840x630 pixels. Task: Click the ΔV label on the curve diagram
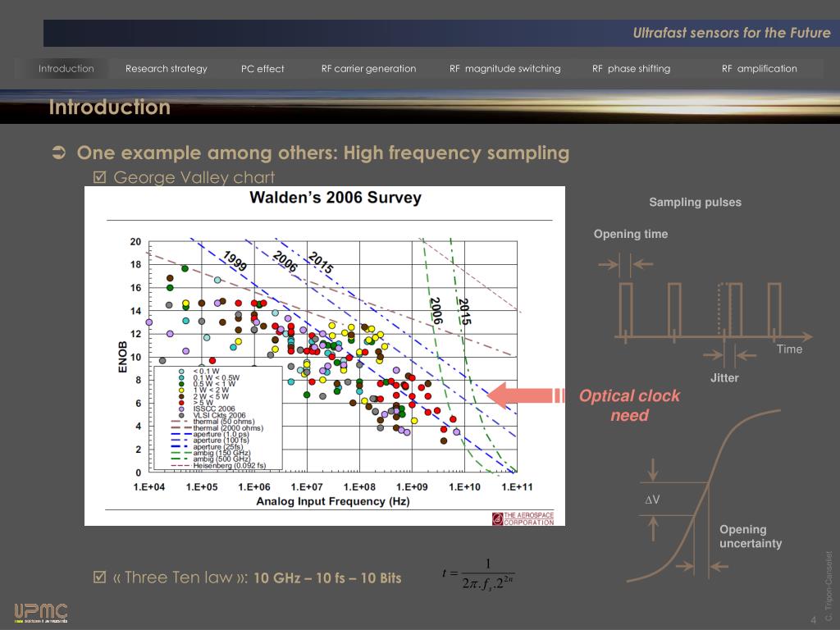652,500
